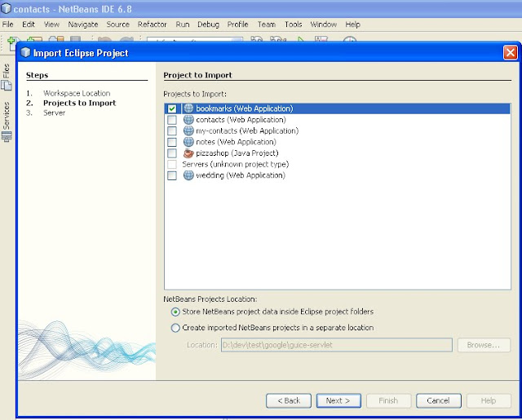
Task: Check the notes project checkbox
Action: click(x=172, y=142)
